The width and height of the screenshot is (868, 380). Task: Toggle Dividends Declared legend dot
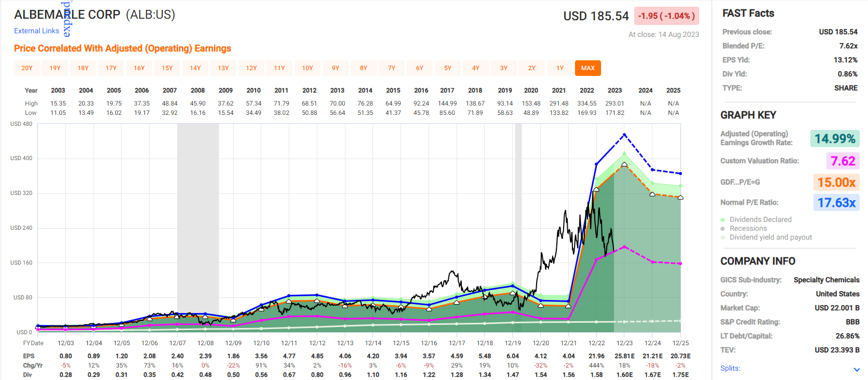(723, 220)
